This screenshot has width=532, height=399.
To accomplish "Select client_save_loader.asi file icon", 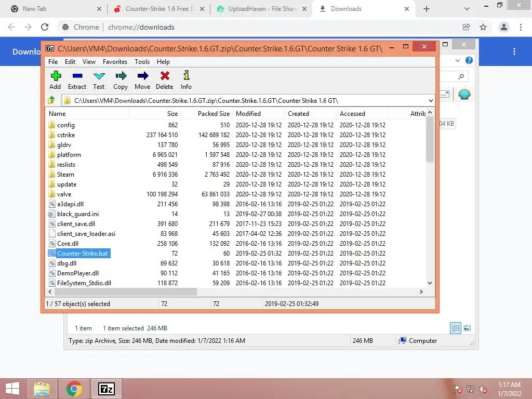I will [x=52, y=233].
